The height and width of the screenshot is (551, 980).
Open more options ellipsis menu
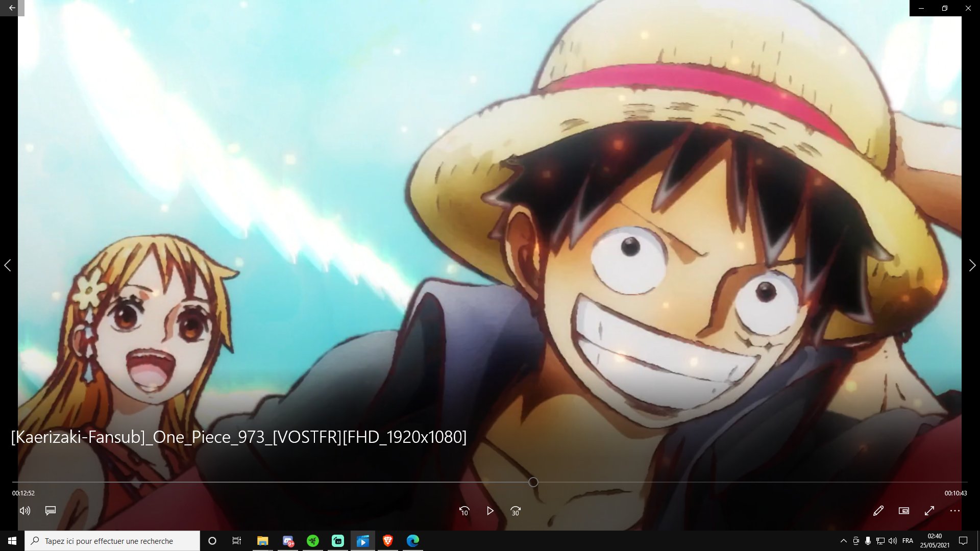[955, 511]
